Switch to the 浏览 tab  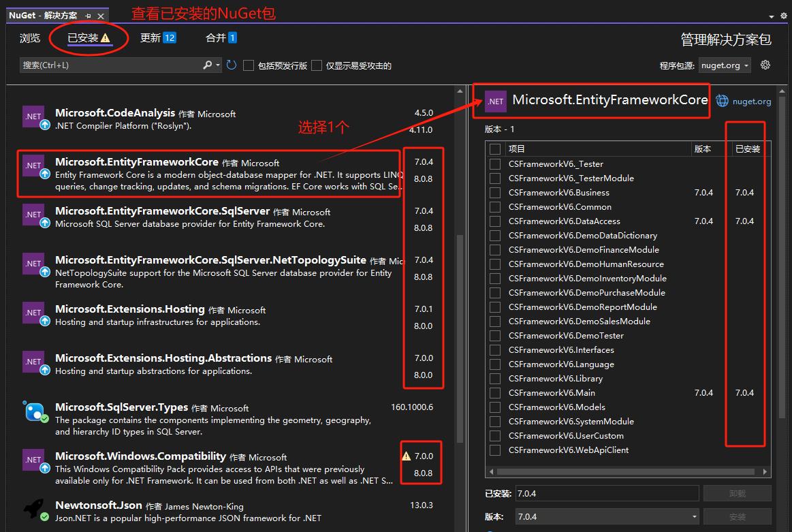(30, 38)
